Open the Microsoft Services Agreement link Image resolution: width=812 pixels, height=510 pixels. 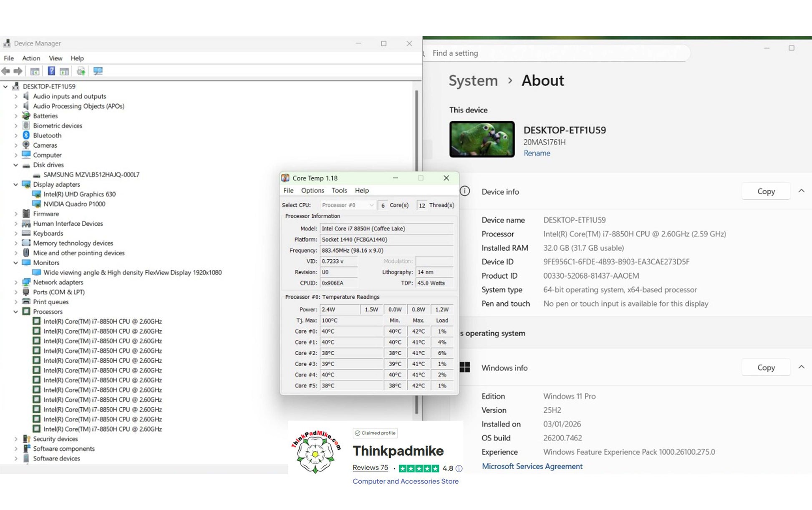pyautogui.click(x=532, y=466)
